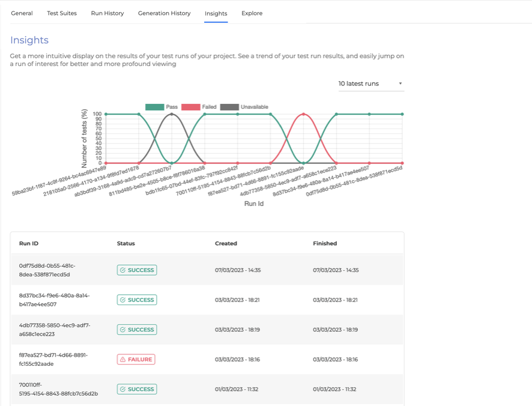
Task: Open run 0df75d8d-0b55-481c in the table
Action: click(47, 270)
